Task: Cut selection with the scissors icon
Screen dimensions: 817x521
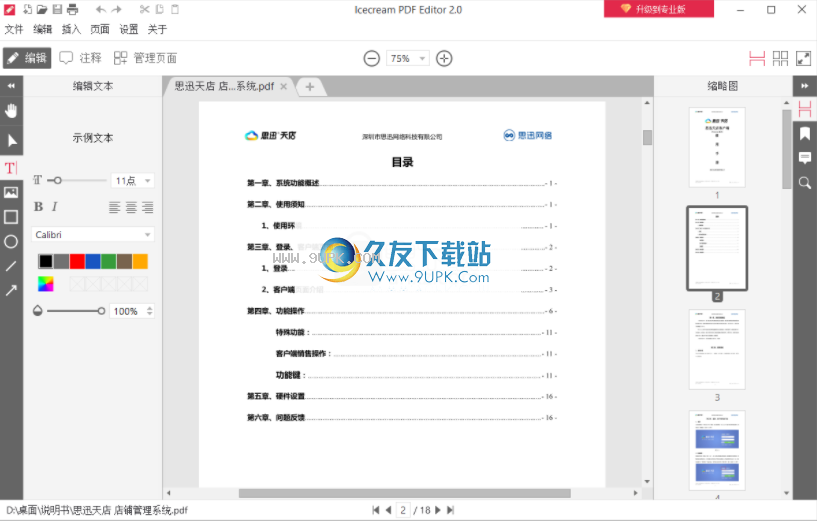Action: click(x=144, y=9)
